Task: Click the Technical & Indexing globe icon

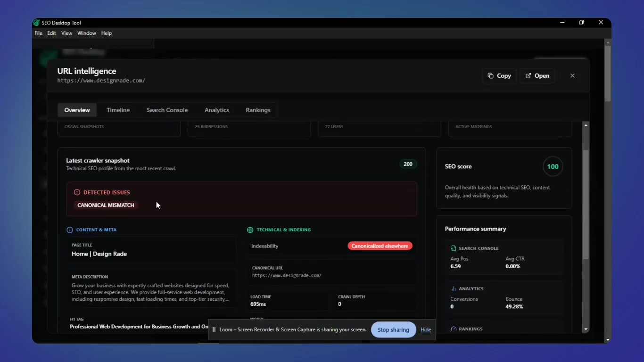Action: click(250, 230)
